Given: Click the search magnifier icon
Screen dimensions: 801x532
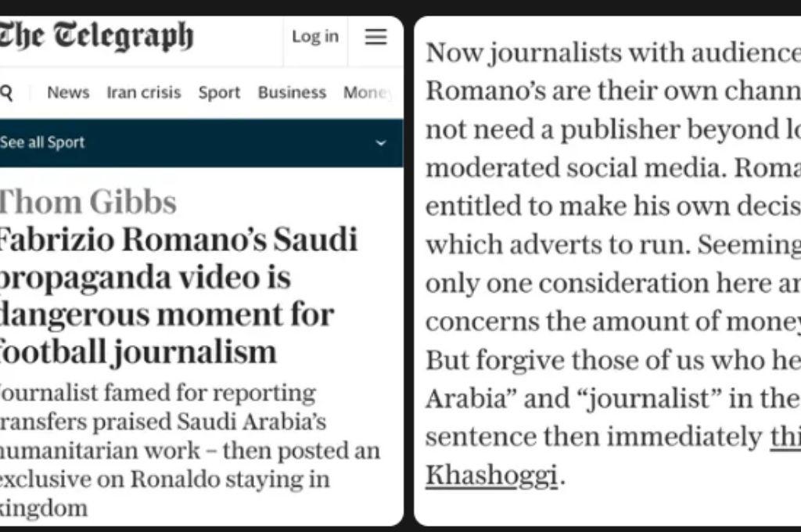Looking at the screenshot, I should coord(7,92).
